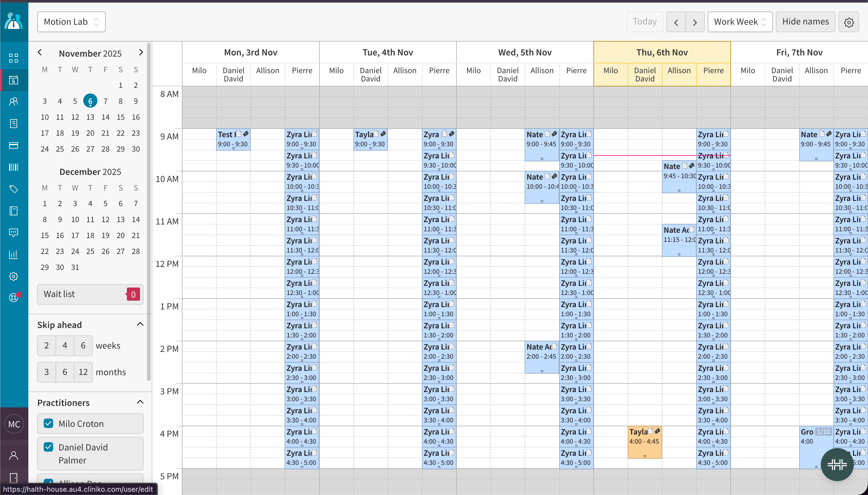Click the log out door icon
This screenshot has height=495, width=868.
pos(14,477)
